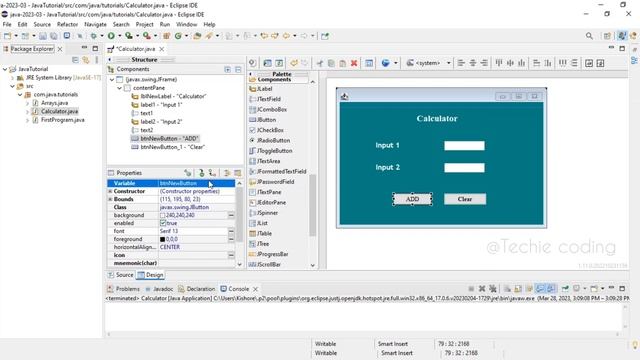
Task: Click the green Run button in toolbar
Action: [x=111, y=36]
